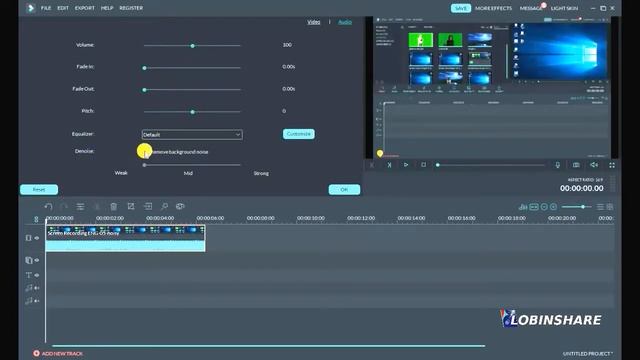640x360 pixels.
Task: Hide the text track with eye icon
Action: click(x=37, y=275)
